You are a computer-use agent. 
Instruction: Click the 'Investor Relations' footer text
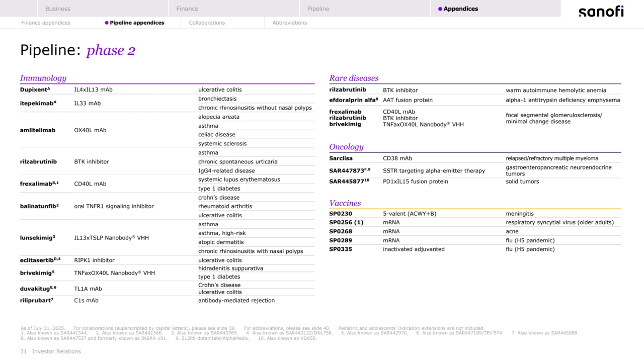click(x=56, y=351)
